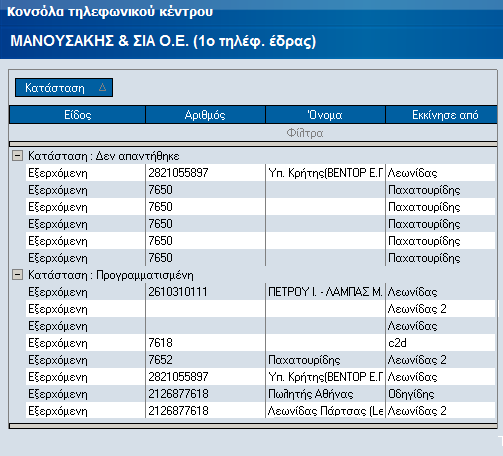Toggle the sort triangle on Κατάσταση

tap(102, 87)
